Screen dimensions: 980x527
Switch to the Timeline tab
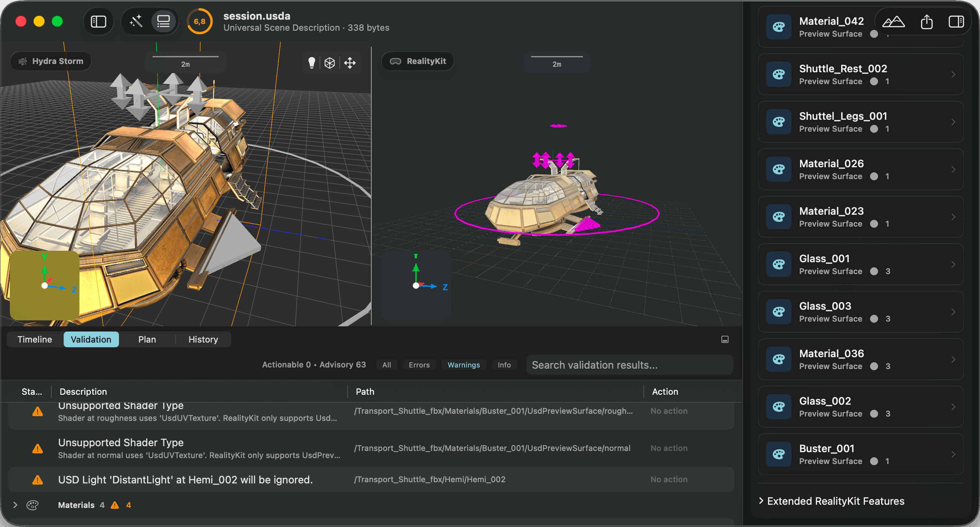[35, 340]
